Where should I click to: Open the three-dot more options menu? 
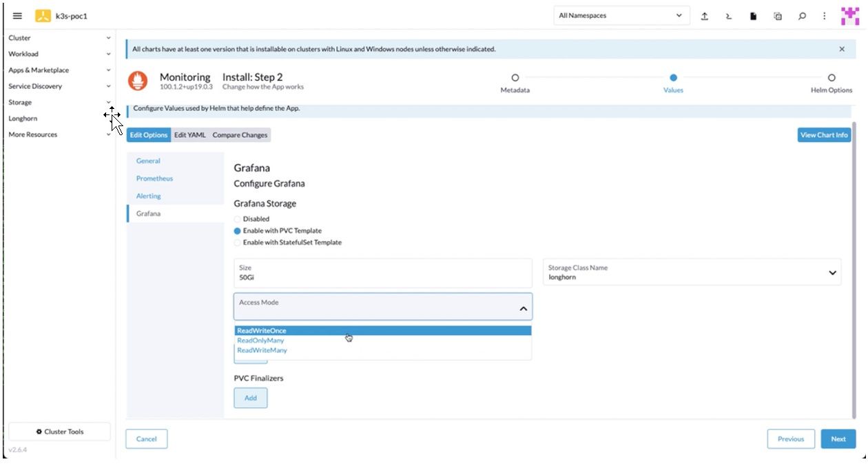824,16
